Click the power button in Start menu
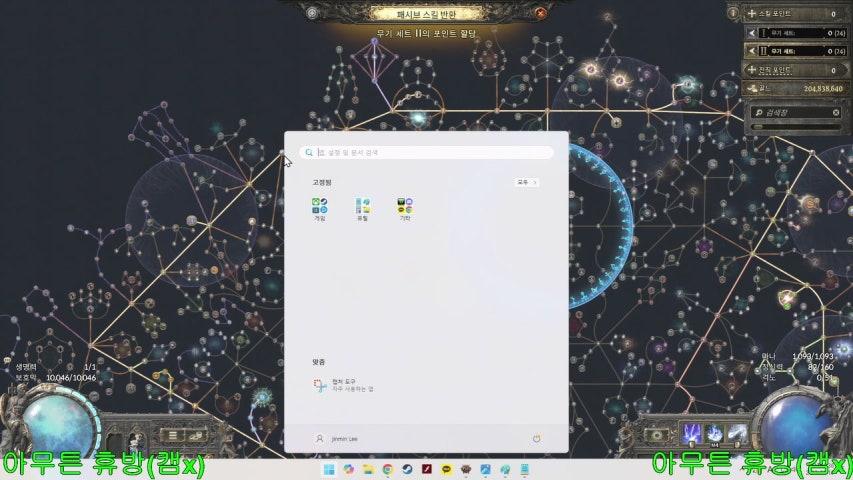853x480 pixels. pyautogui.click(x=537, y=438)
